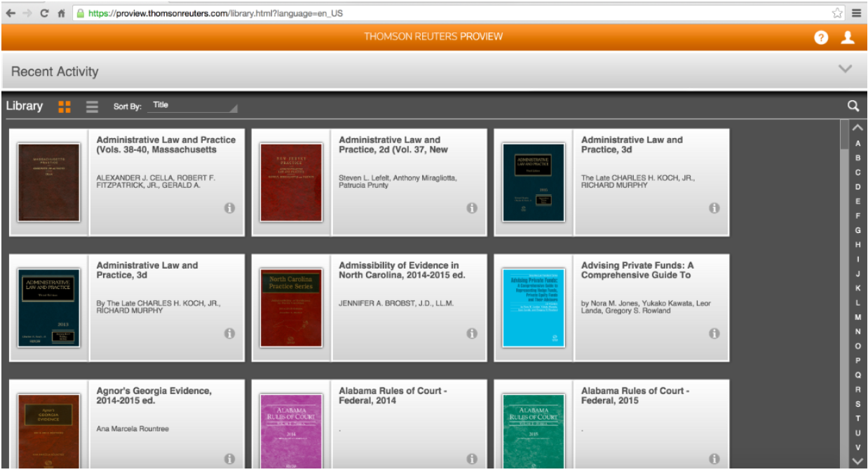Click the browser back arrow
Screen dimensions: 868x472
coord(11,13)
